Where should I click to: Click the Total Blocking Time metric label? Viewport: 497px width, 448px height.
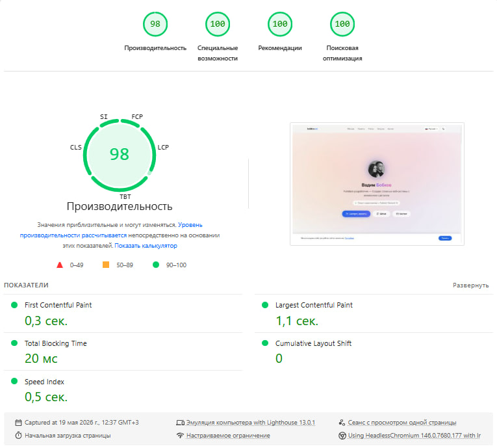(x=56, y=343)
